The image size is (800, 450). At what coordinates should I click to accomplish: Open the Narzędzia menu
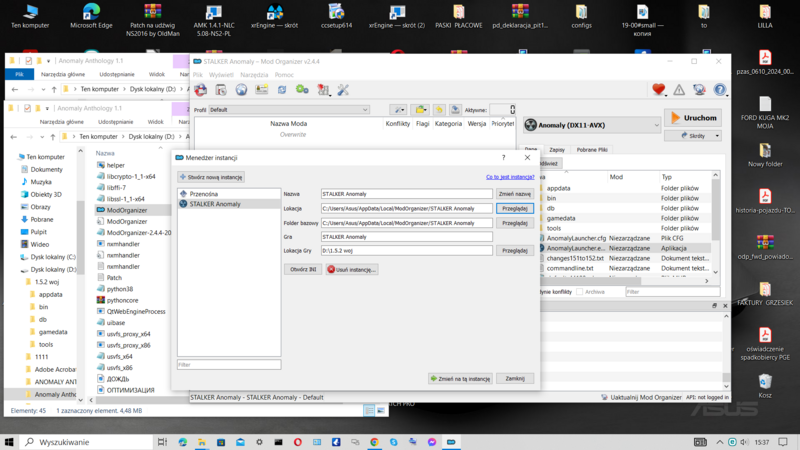(x=254, y=74)
